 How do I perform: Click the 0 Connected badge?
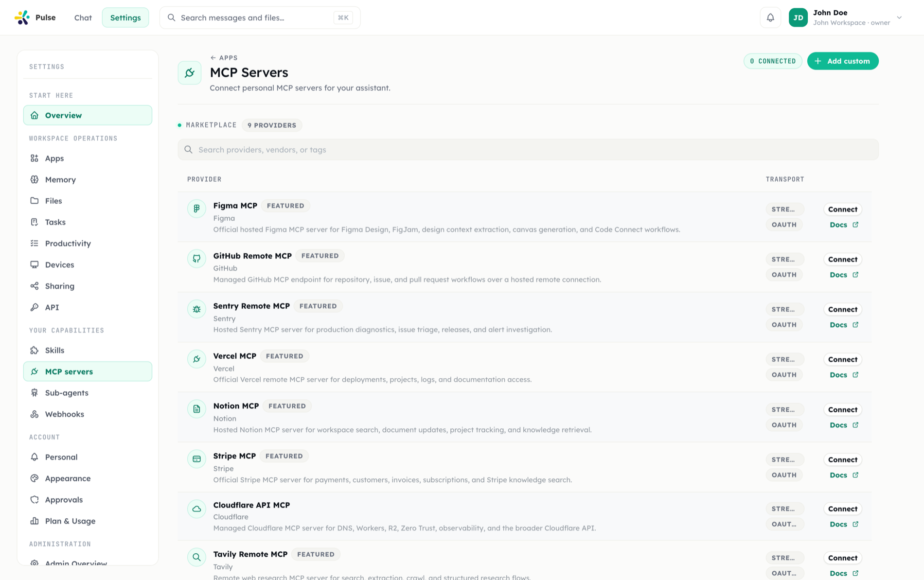pos(773,61)
